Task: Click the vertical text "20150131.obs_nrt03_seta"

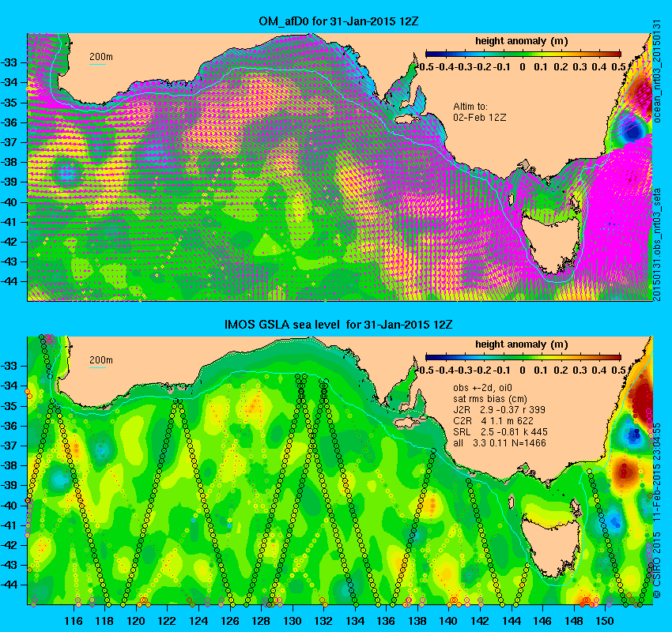Action: tap(656, 244)
